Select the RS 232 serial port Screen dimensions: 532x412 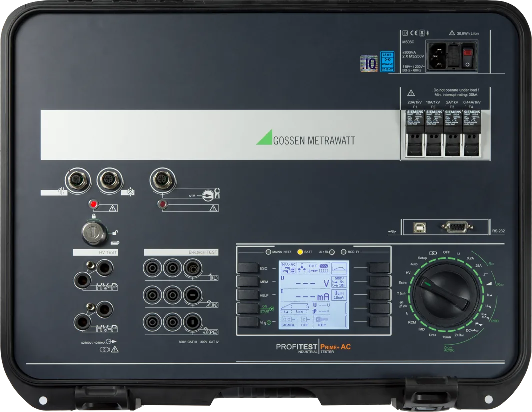pyautogui.click(x=457, y=227)
